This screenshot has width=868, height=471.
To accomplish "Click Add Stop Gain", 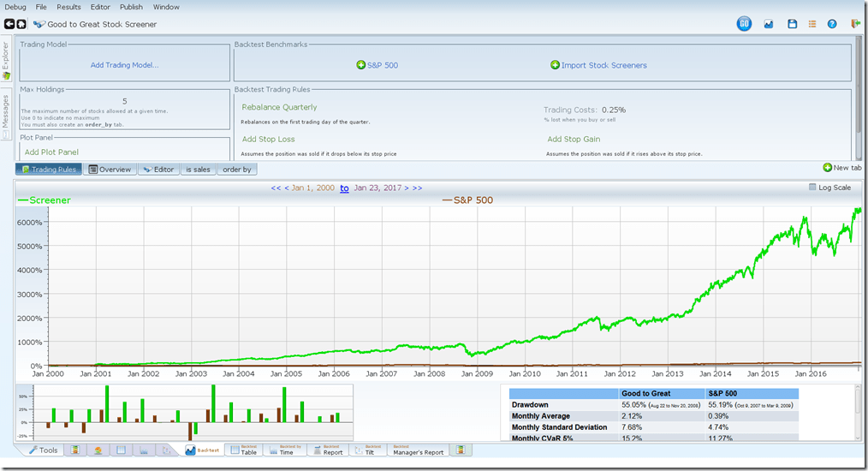I will point(574,139).
